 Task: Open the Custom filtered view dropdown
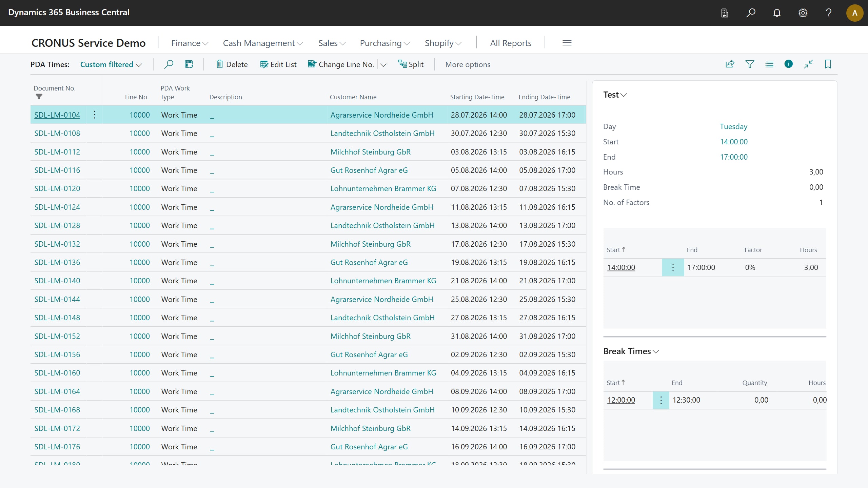click(111, 64)
